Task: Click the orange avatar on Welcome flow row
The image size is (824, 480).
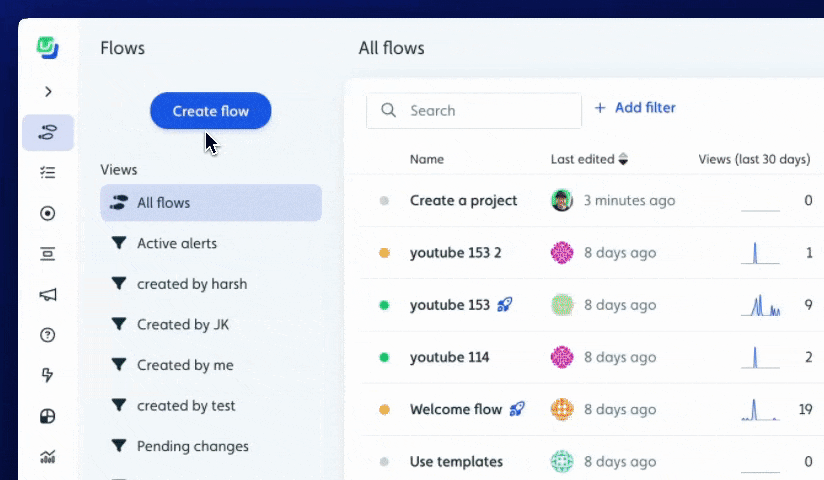Action: coord(562,410)
